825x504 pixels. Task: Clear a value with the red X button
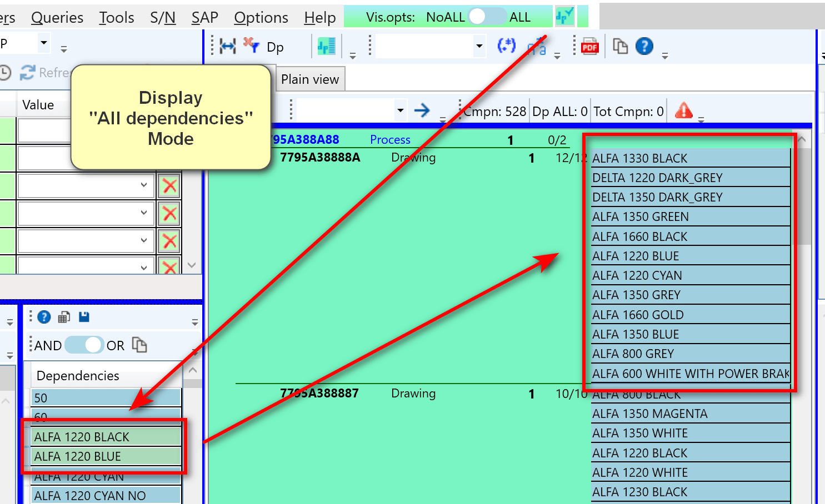point(168,185)
